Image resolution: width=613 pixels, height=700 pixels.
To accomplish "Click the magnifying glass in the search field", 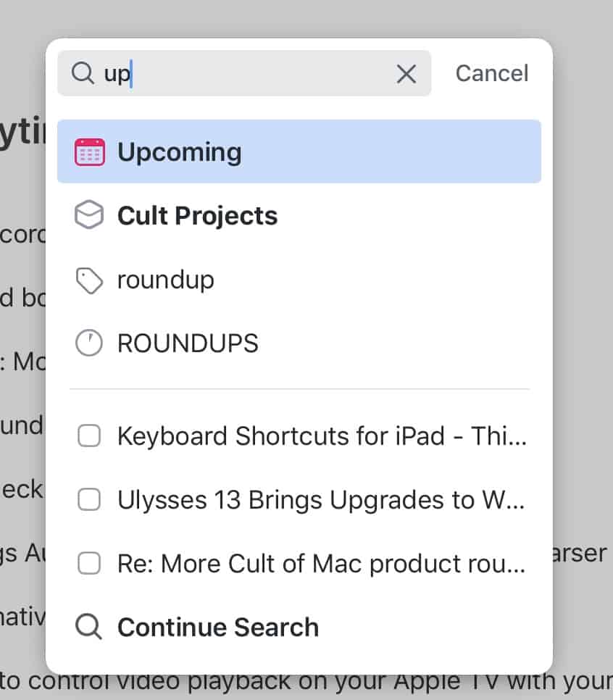I will pos(81,73).
